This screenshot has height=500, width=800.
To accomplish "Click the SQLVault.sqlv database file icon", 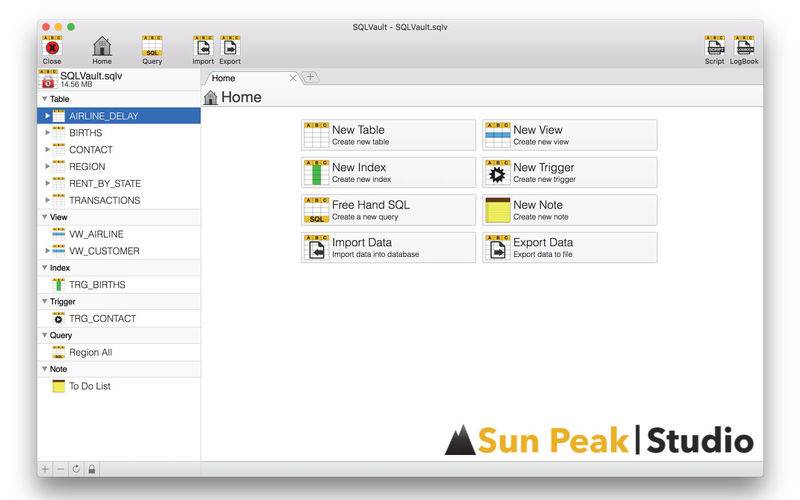I will 48,79.
